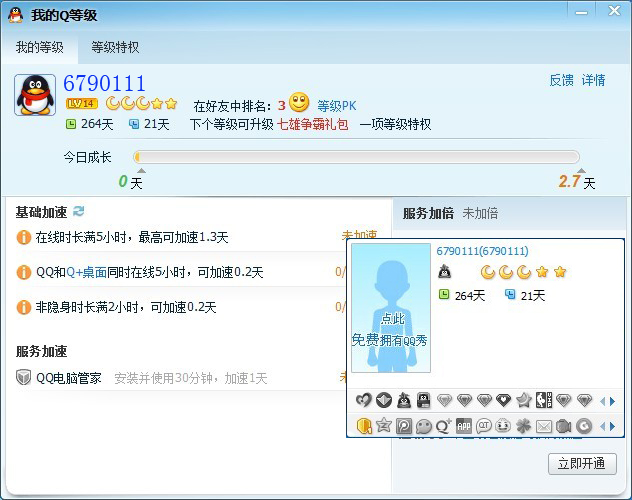Click the 6790111(6790111) name in popup
This screenshot has height=500, width=632.
point(482,251)
